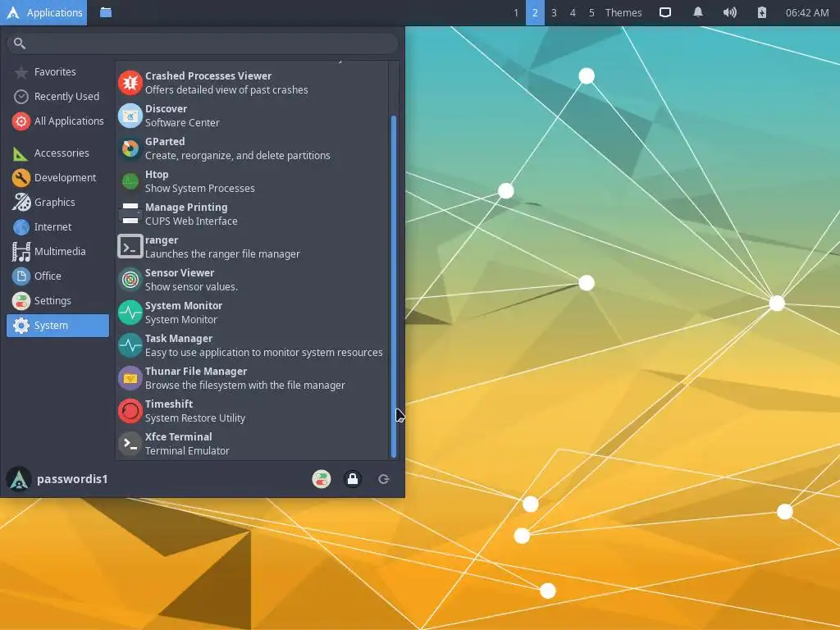
Task: Switch to workspace 2
Action: pos(535,12)
